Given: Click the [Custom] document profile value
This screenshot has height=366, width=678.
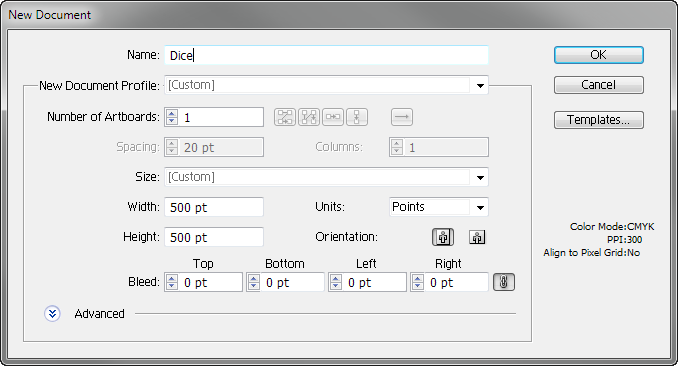Looking at the screenshot, I should pos(191,85).
